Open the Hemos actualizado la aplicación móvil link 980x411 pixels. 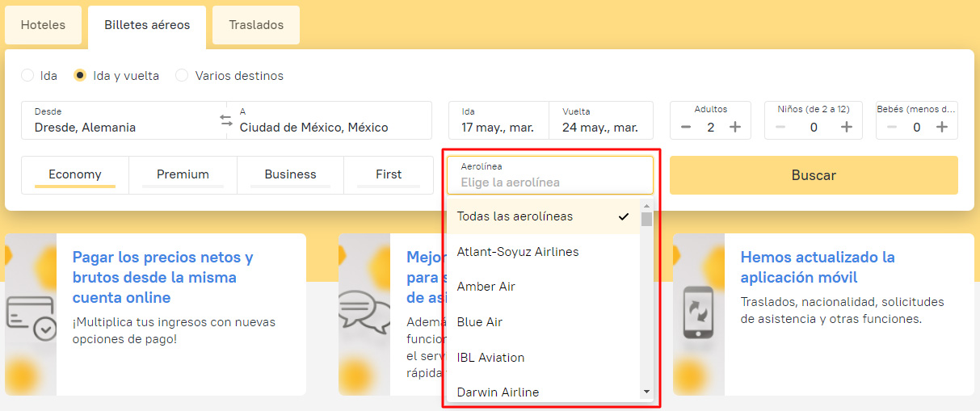818,267
